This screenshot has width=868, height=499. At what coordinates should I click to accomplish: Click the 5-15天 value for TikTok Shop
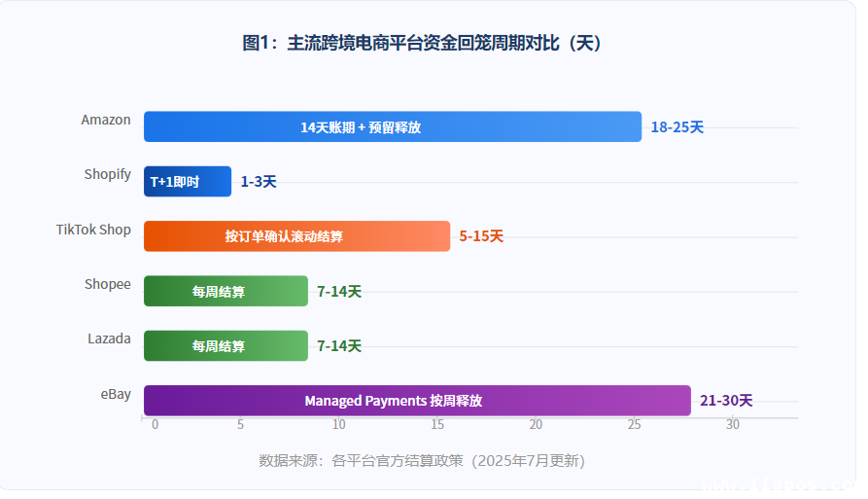481,236
